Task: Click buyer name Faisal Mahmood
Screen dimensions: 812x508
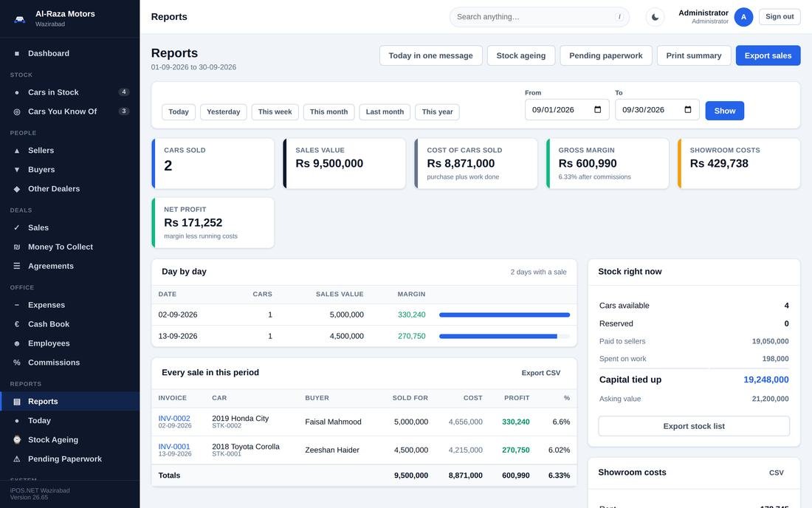Action: pos(333,422)
